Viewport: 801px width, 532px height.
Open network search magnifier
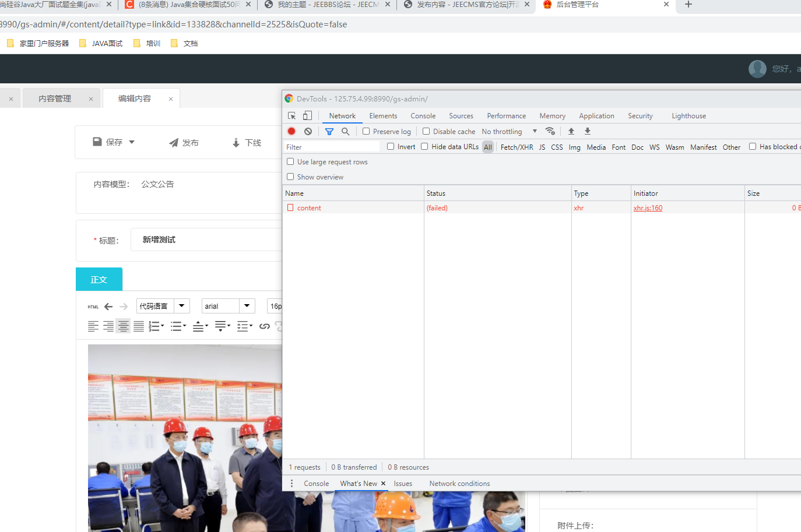346,131
